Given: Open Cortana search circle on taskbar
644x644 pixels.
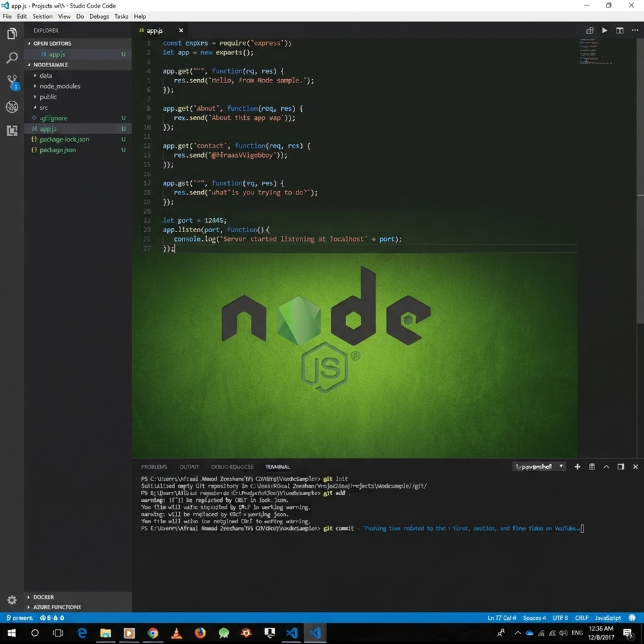Looking at the screenshot, I should [35, 633].
